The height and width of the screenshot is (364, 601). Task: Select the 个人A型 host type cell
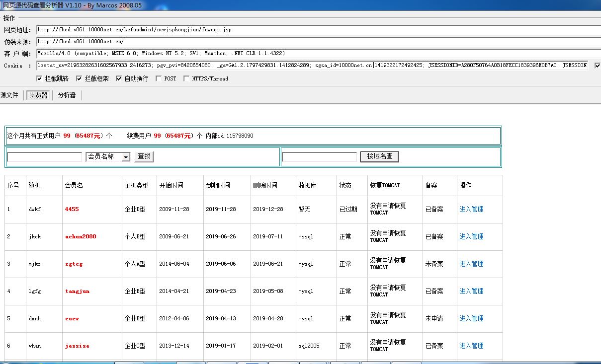click(x=135, y=264)
